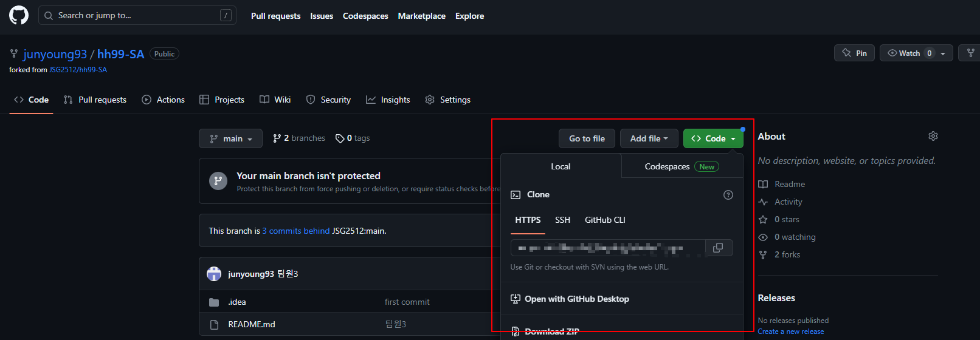Image resolution: width=980 pixels, height=340 pixels.
Task: Open the Insights tab
Action: 388,100
